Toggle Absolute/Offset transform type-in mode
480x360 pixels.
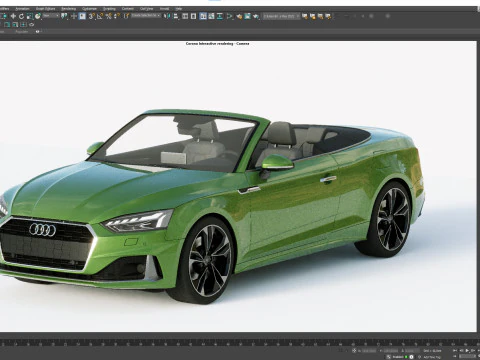354,351
